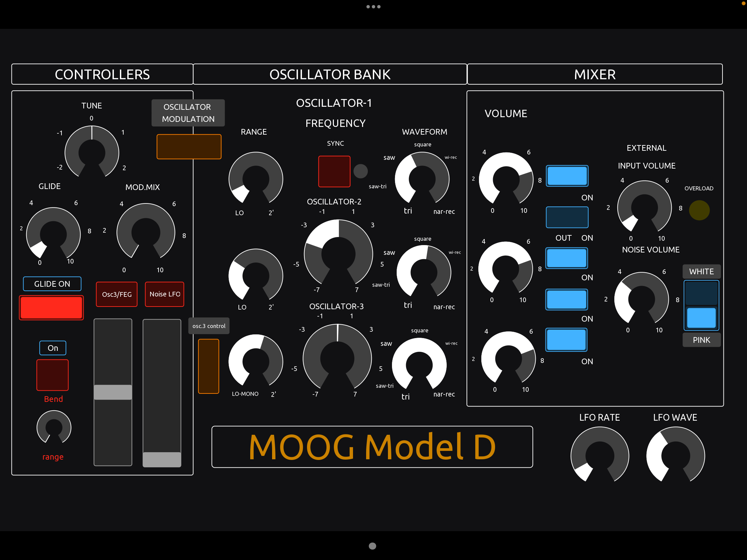Viewport: 747px width, 560px height.
Task: Toggle the dark red Bend On button
Action: tap(52, 375)
